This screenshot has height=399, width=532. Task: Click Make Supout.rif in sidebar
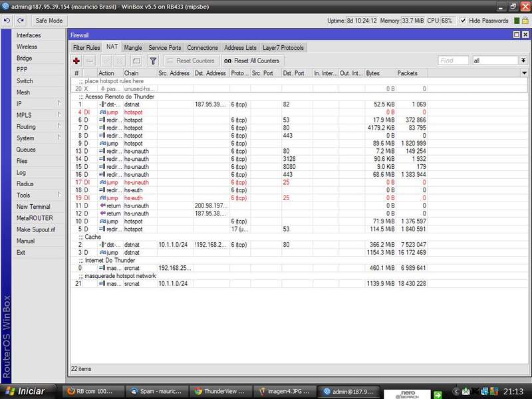tap(36, 229)
